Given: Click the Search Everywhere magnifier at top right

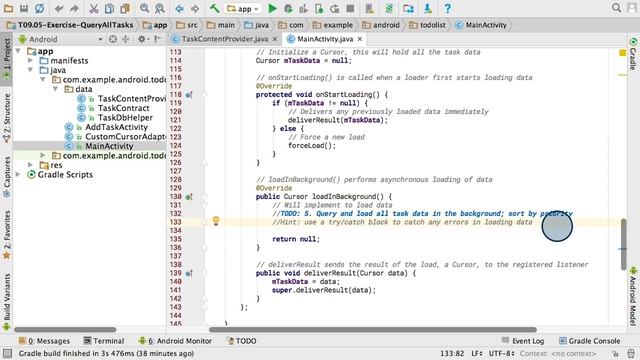Looking at the screenshot, I should coord(616,8).
